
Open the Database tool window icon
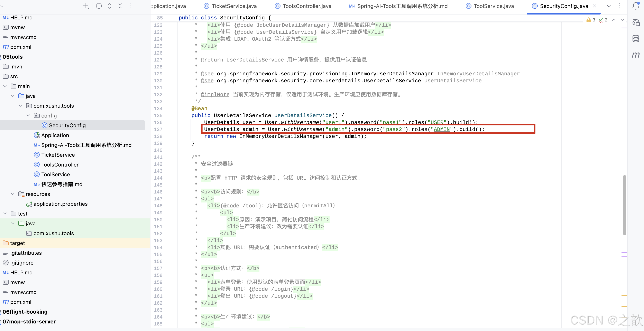pos(636,38)
